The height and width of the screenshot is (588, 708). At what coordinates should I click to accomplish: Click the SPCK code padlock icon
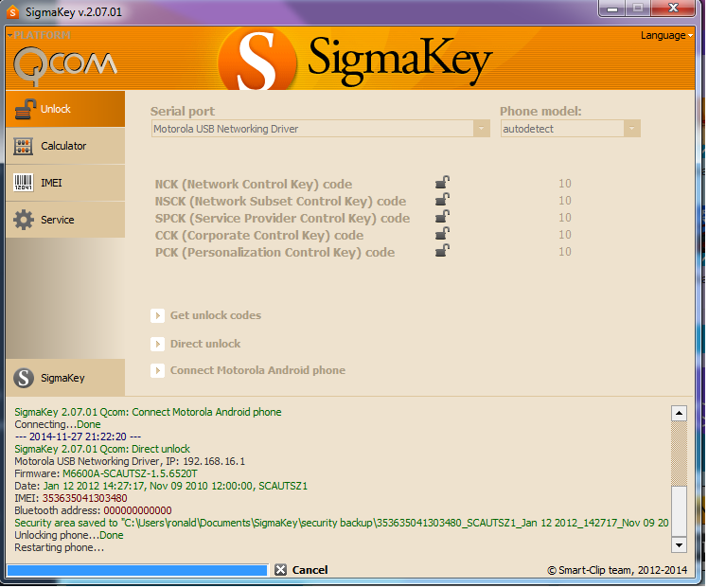tap(442, 218)
